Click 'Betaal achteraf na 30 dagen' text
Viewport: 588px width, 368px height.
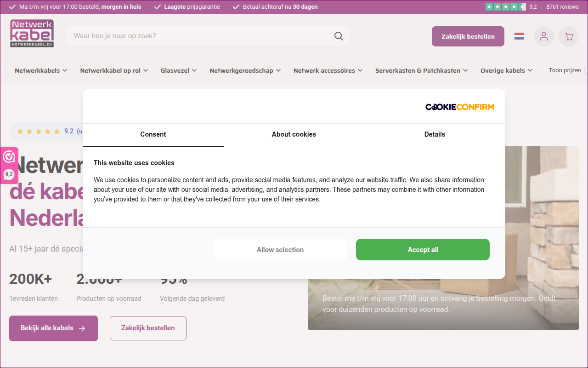click(x=280, y=7)
